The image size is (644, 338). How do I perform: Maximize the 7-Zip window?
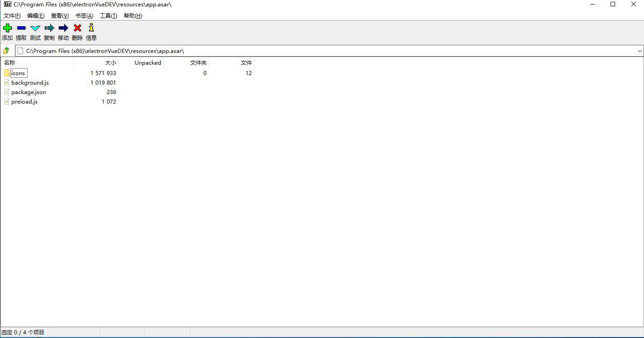click(x=613, y=5)
